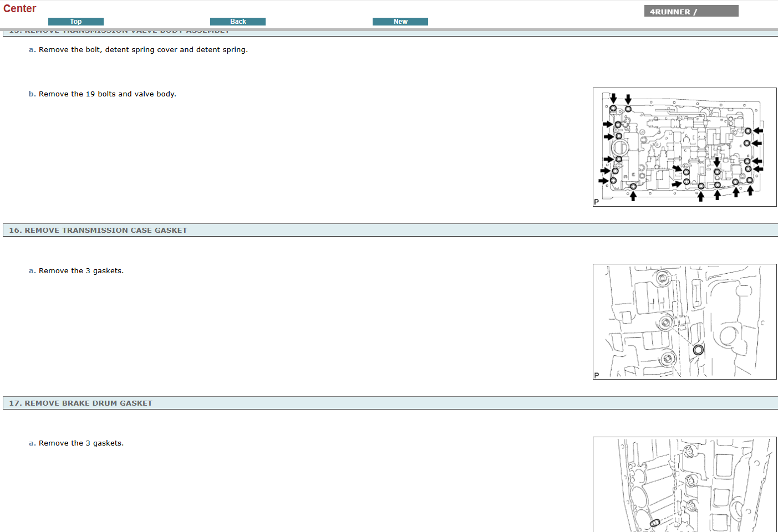This screenshot has height=532, width=778.
Task: Select the Remove Brake Drum Gasket header
Action: (81, 403)
